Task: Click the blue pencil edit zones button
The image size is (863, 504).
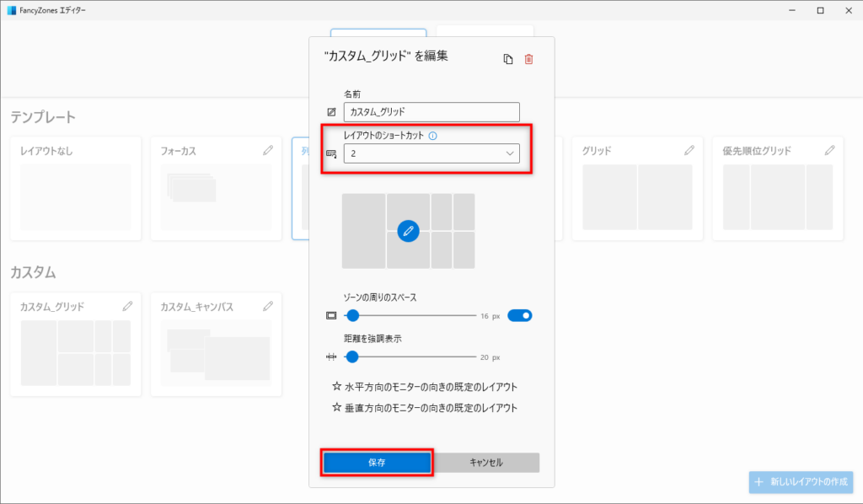Action: pyautogui.click(x=408, y=230)
